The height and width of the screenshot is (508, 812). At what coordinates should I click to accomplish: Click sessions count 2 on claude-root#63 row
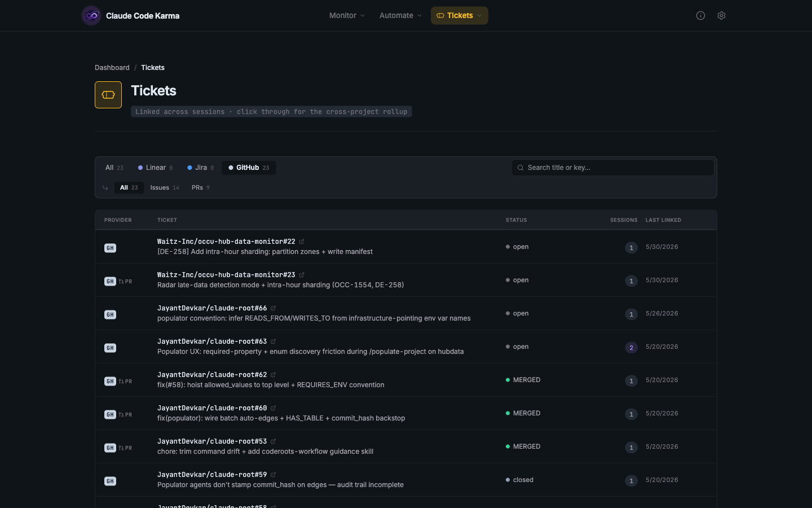pos(631,348)
